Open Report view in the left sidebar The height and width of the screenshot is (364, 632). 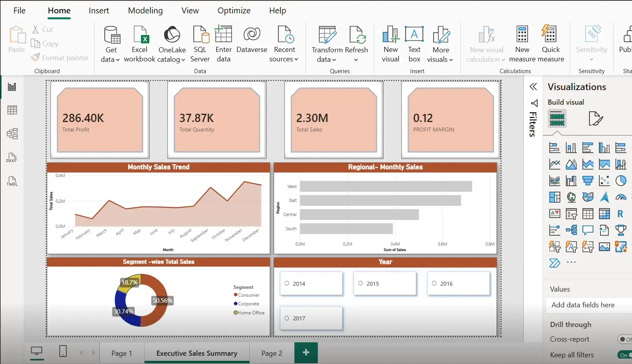pos(12,87)
